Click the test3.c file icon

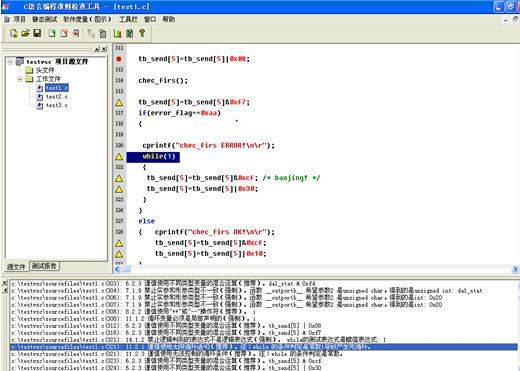tap(40, 105)
